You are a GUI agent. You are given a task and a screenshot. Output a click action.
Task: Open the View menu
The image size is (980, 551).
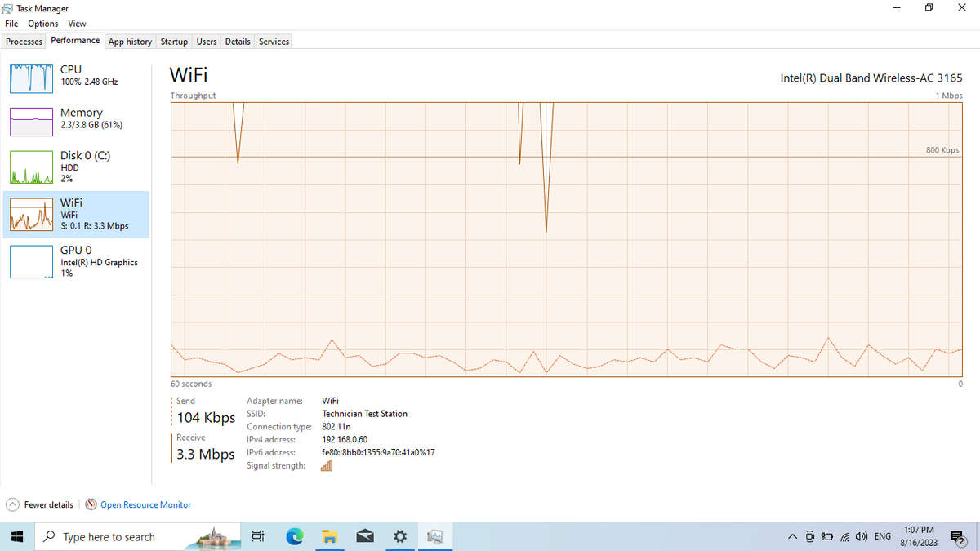(77, 24)
